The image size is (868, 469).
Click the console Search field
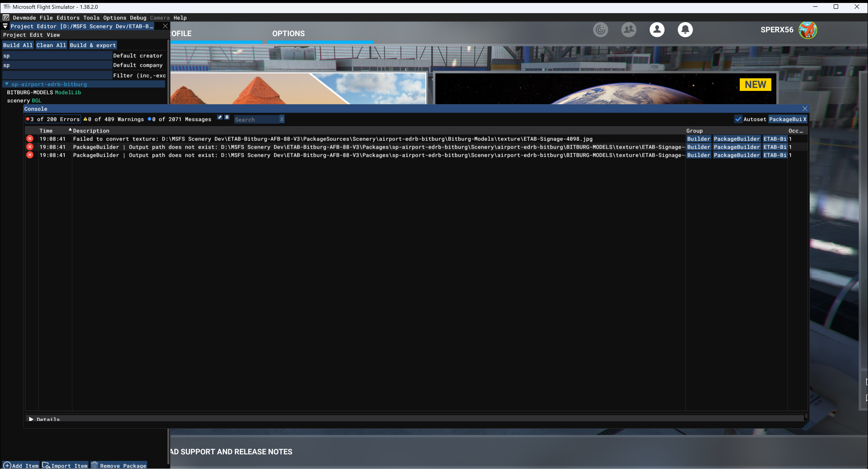point(256,120)
